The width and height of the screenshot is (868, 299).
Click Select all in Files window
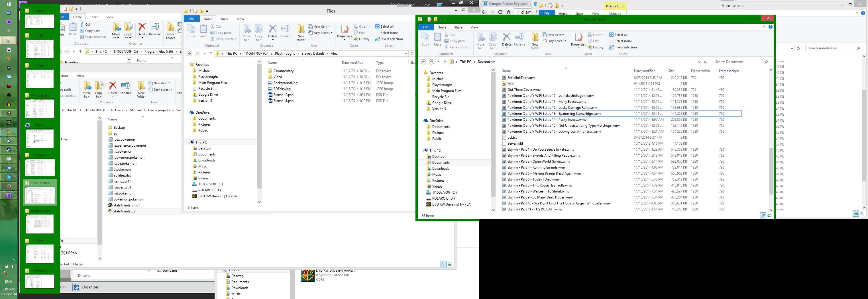click(x=384, y=26)
